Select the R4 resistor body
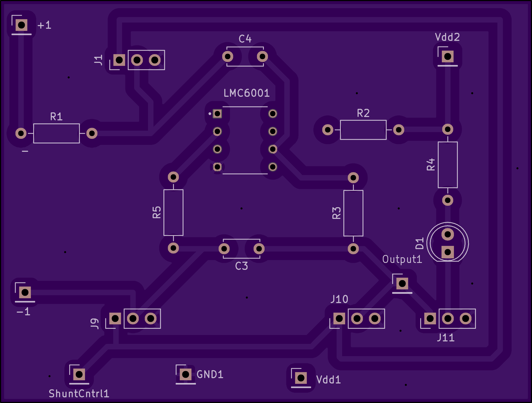 coord(448,165)
